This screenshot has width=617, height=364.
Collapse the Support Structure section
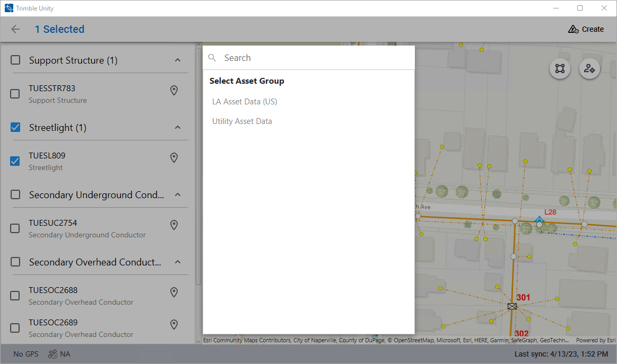coord(178,60)
